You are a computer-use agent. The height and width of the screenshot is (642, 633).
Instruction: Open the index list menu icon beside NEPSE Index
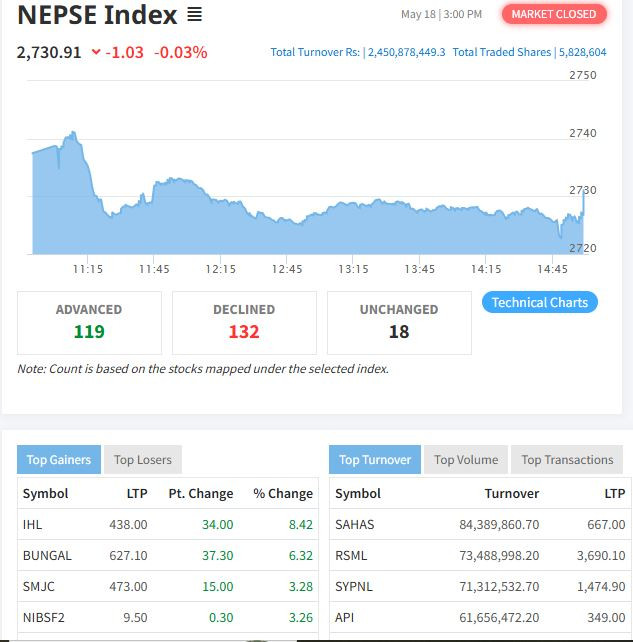click(x=194, y=15)
